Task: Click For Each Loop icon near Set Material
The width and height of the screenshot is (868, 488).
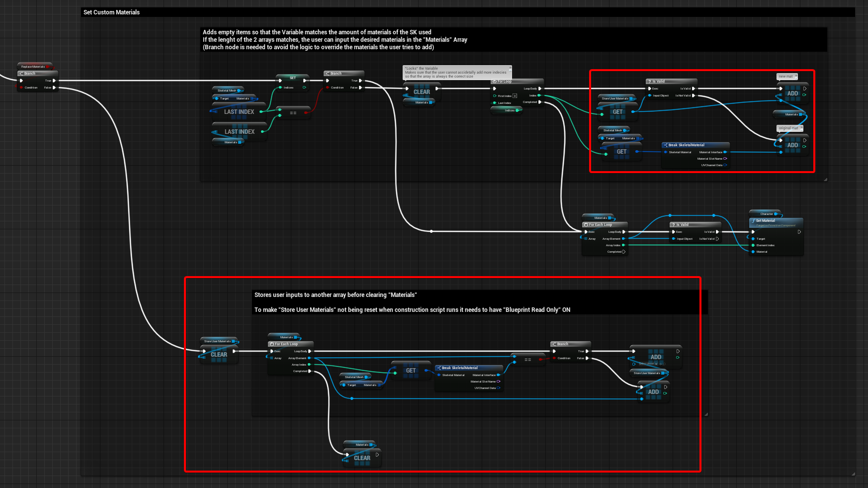Action: point(586,225)
